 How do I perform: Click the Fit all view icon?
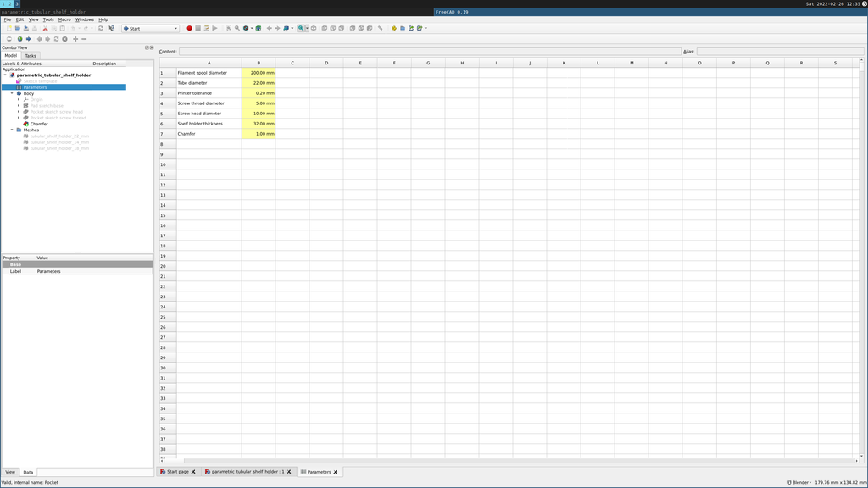229,28
